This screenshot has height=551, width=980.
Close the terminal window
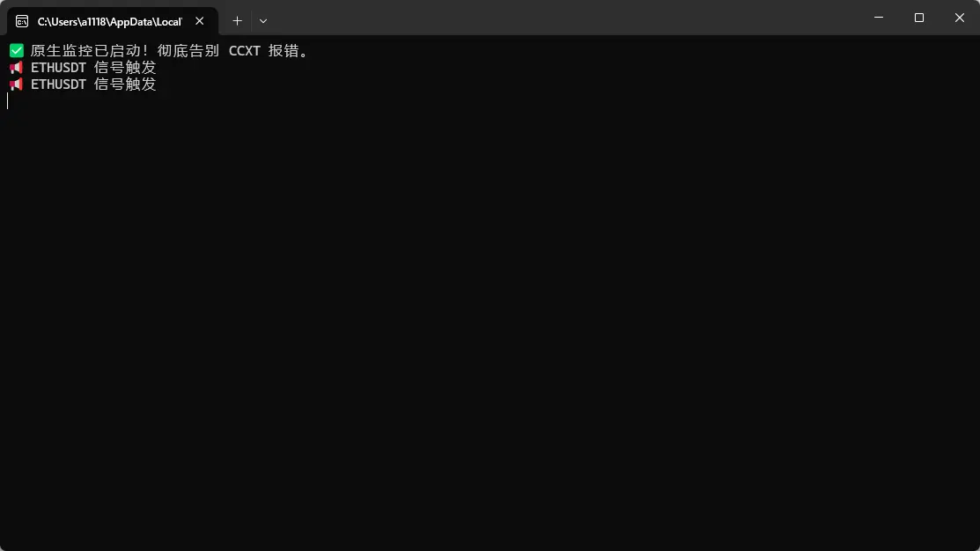(960, 18)
